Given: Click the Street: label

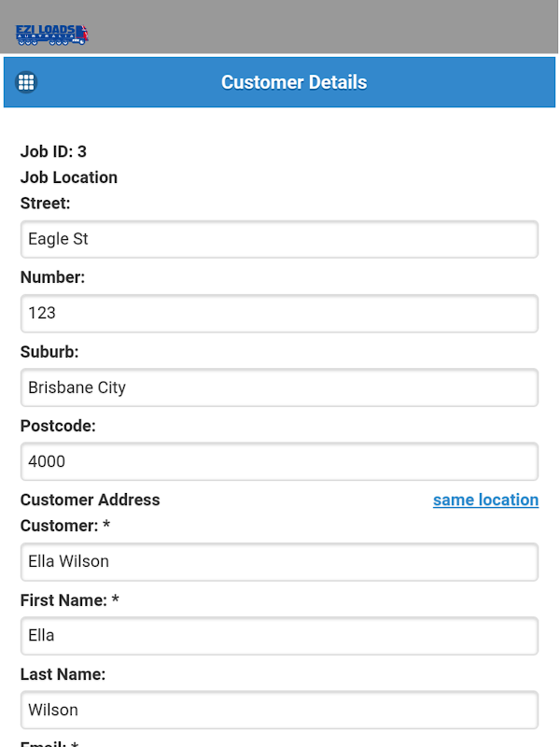Looking at the screenshot, I should pos(45,203).
